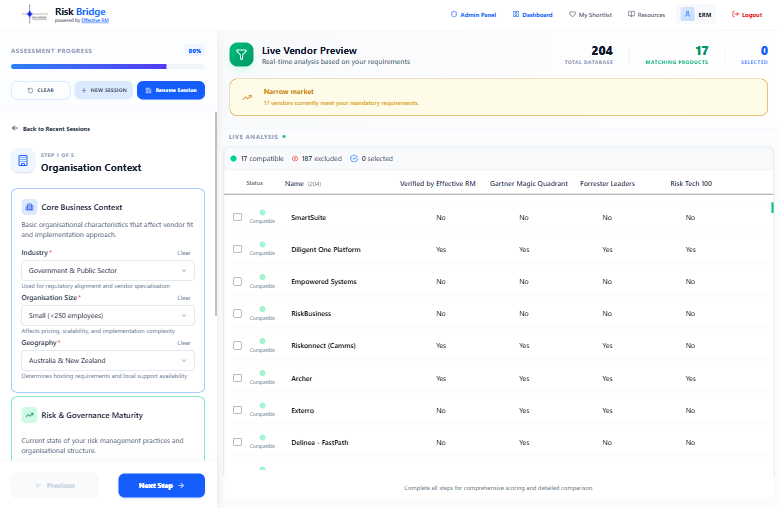Click the Next Step button

(162, 485)
